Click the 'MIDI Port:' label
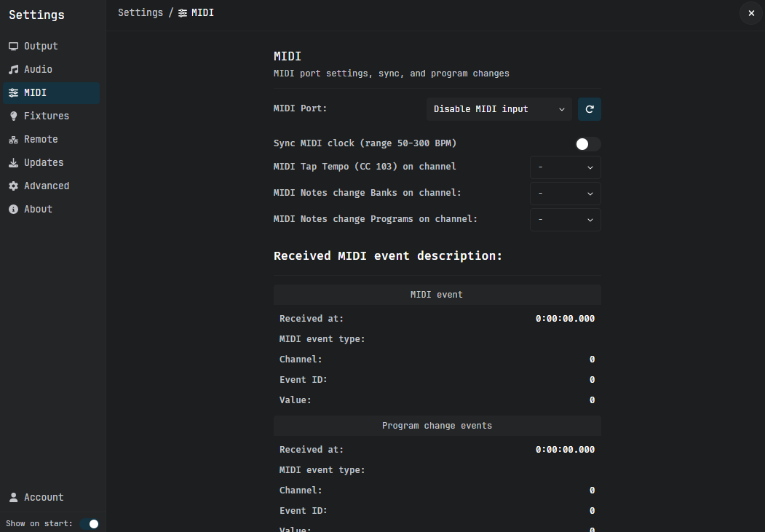 (x=300, y=108)
